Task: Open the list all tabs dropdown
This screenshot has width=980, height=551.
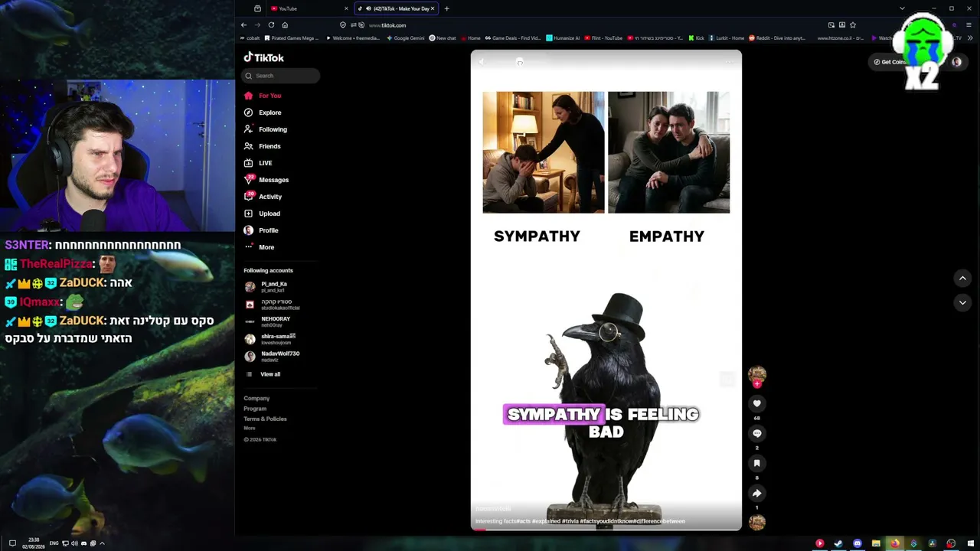Action: (902, 8)
